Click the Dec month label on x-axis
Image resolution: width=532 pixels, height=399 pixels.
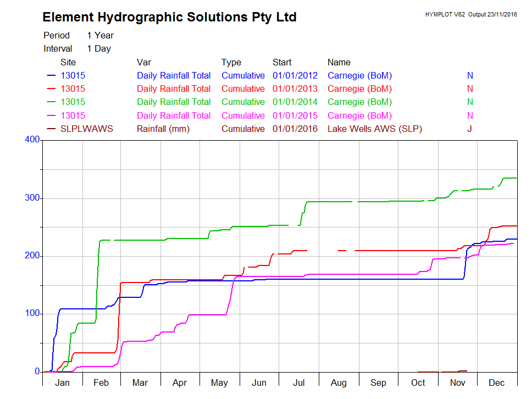tap(497, 383)
